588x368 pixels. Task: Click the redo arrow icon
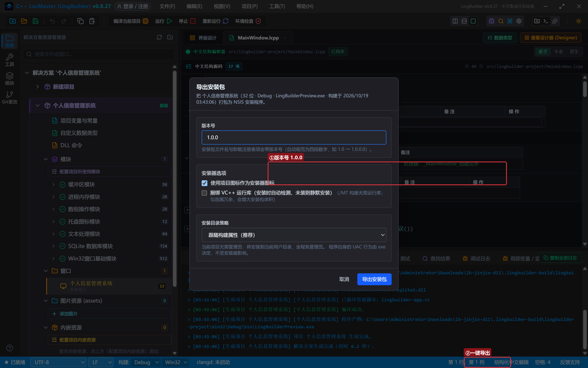pyautogui.click(x=64, y=21)
